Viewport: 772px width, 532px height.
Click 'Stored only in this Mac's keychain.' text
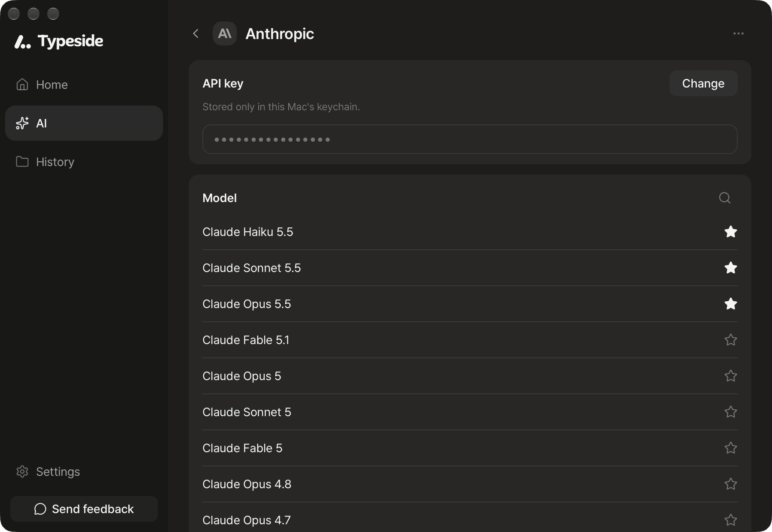pyautogui.click(x=281, y=107)
